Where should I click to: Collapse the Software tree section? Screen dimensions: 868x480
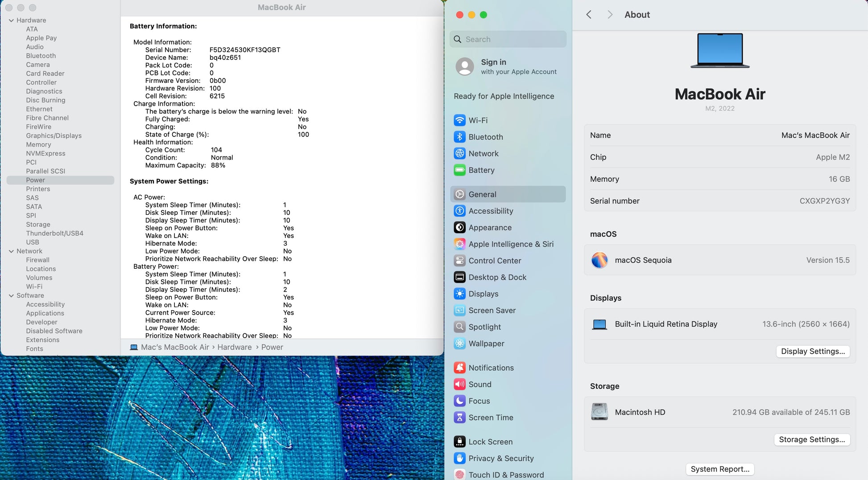(x=11, y=295)
